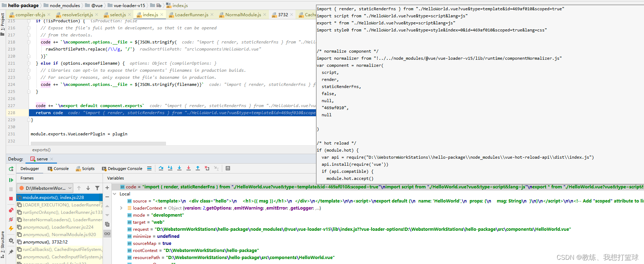644x264 pixels.
Task: Select frame runSyncOrAsync(), LoaderRunner.js:133
Action: (x=60, y=212)
